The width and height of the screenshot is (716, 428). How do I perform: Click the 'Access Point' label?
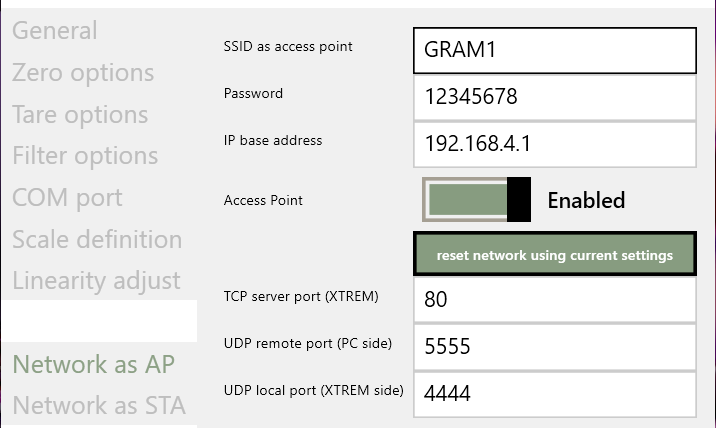263,200
